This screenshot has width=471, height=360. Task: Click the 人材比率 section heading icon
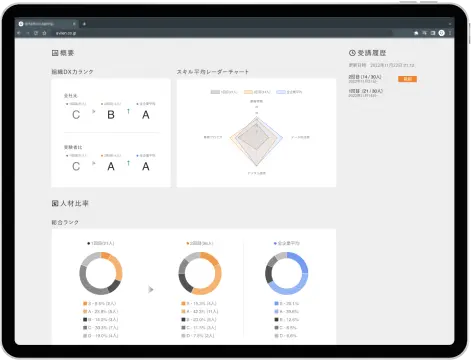coord(55,203)
